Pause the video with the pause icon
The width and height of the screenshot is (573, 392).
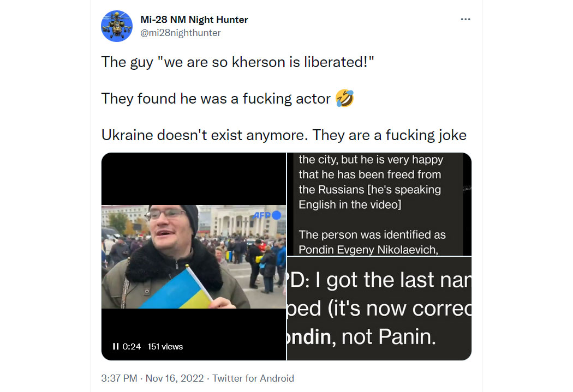tap(116, 346)
